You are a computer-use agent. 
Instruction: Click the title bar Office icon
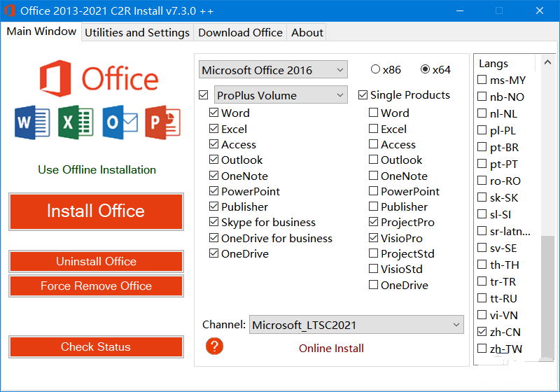point(10,10)
